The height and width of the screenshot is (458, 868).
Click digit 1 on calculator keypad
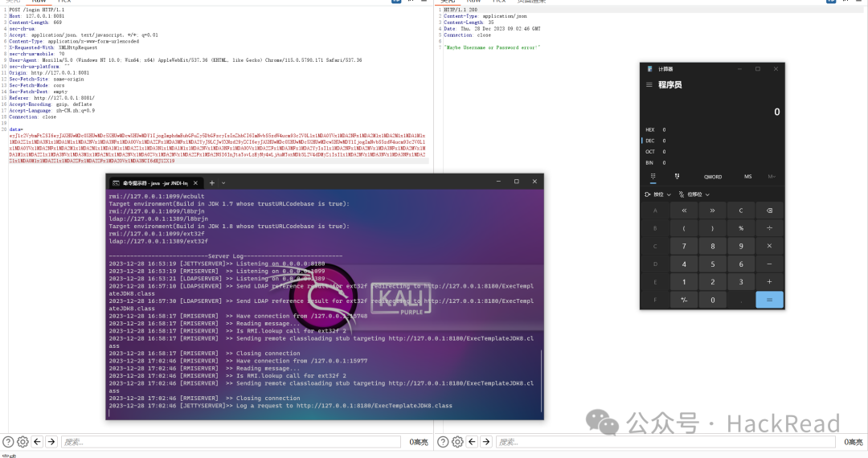[684, 282]
